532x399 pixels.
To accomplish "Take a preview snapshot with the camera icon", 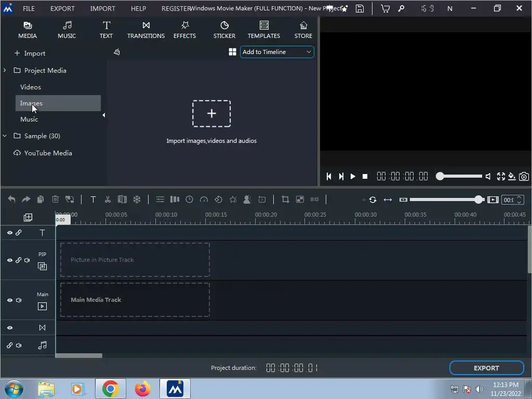I will [524, 177].
